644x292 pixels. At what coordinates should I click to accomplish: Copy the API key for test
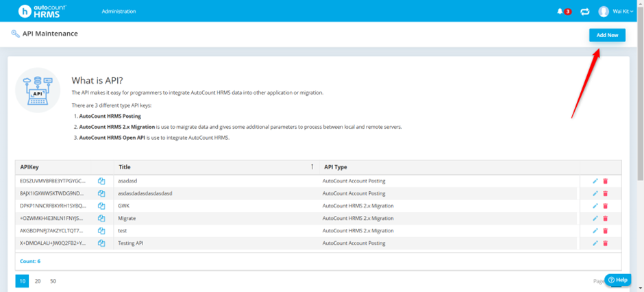101,231
